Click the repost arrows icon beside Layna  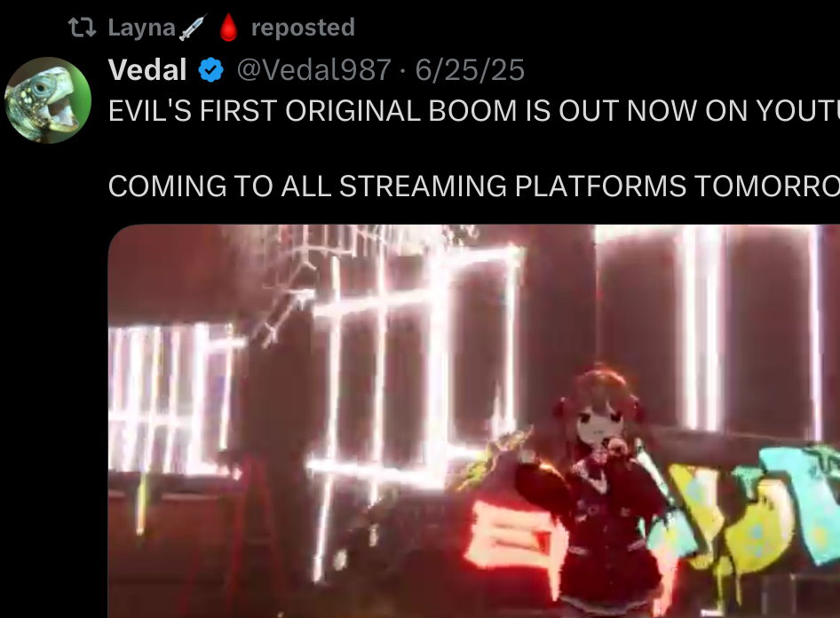tap(82, 28)
